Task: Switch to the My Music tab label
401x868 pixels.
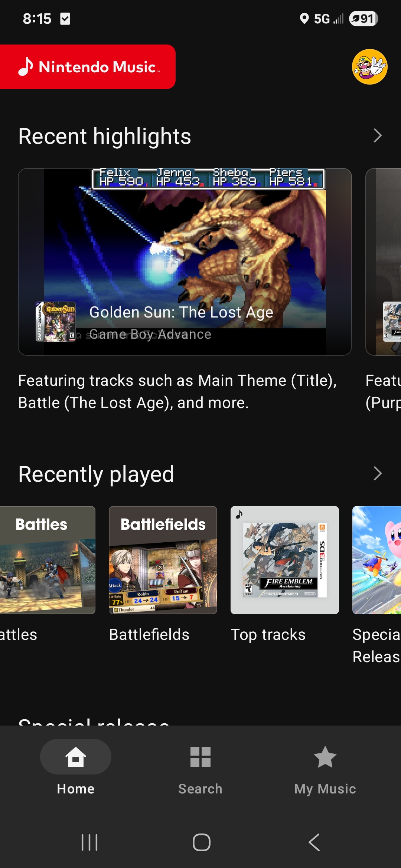Action: coord(325,789)
